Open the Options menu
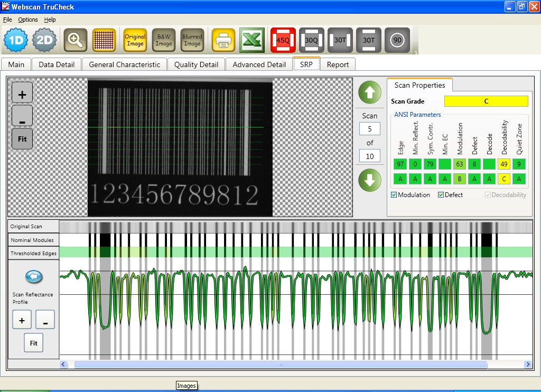The image size is (541, 392). (28, 20)
